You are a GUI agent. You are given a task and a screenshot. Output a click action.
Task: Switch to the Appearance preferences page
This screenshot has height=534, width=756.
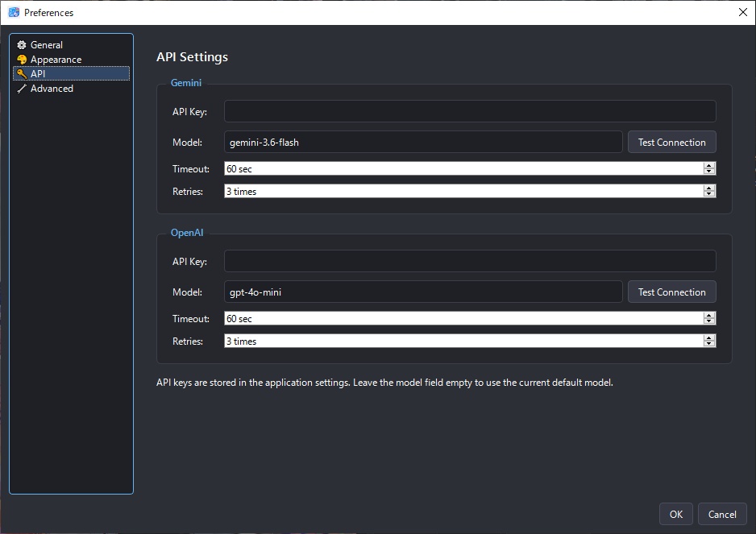click(x=72, y=60)
